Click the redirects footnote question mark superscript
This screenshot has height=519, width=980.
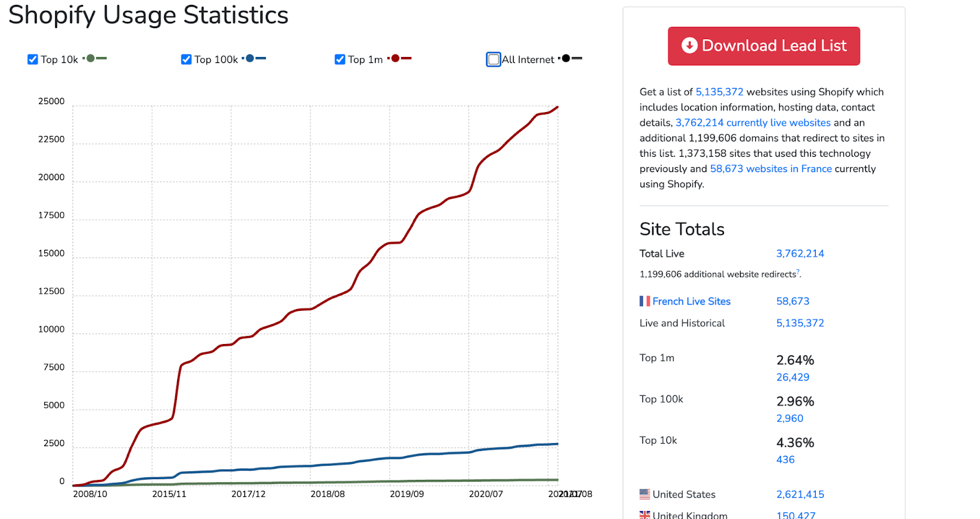coord(798,272)
